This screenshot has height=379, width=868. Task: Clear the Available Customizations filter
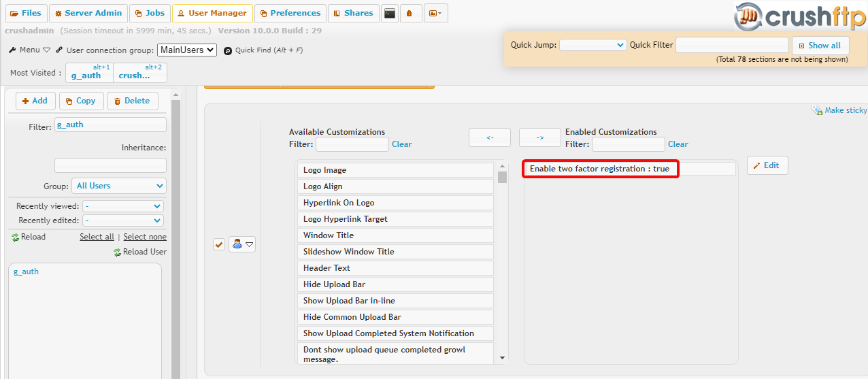coord(402,144)
